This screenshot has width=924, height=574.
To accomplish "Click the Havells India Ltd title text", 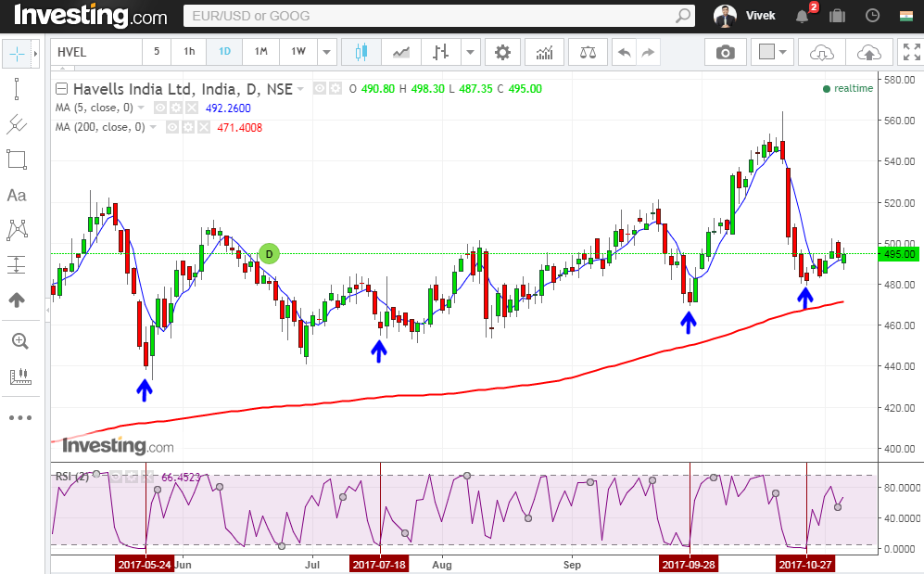I will [183, 89].
